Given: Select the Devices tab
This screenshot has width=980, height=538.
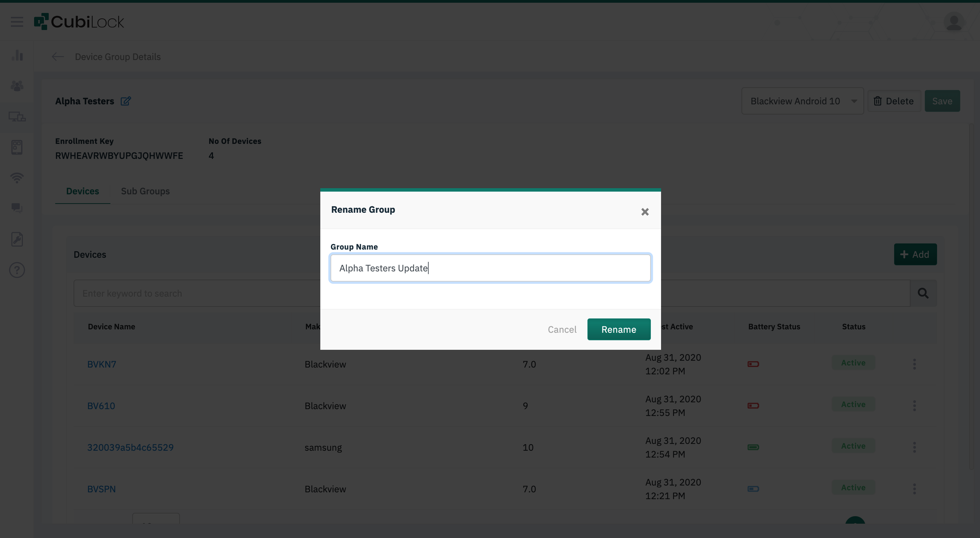Looking at the screenshot, I should coord(82,191).
